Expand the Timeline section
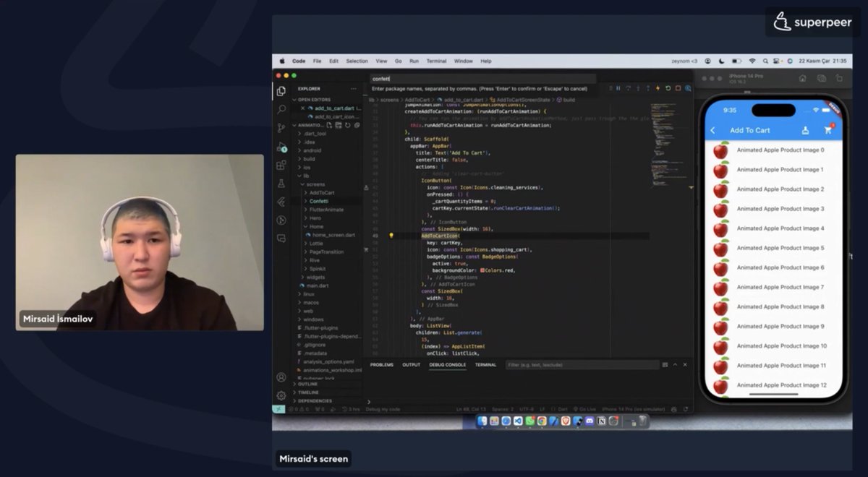 [x=308, y=392]
